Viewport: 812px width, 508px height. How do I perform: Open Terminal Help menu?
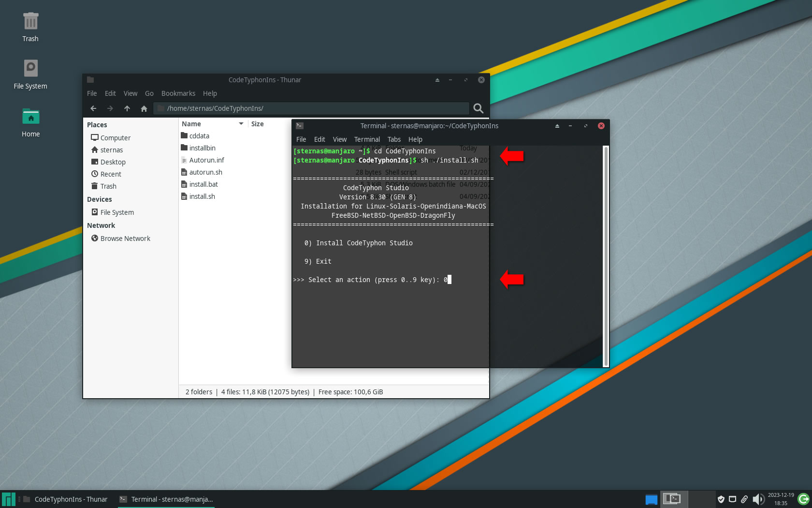pos(415,139)
